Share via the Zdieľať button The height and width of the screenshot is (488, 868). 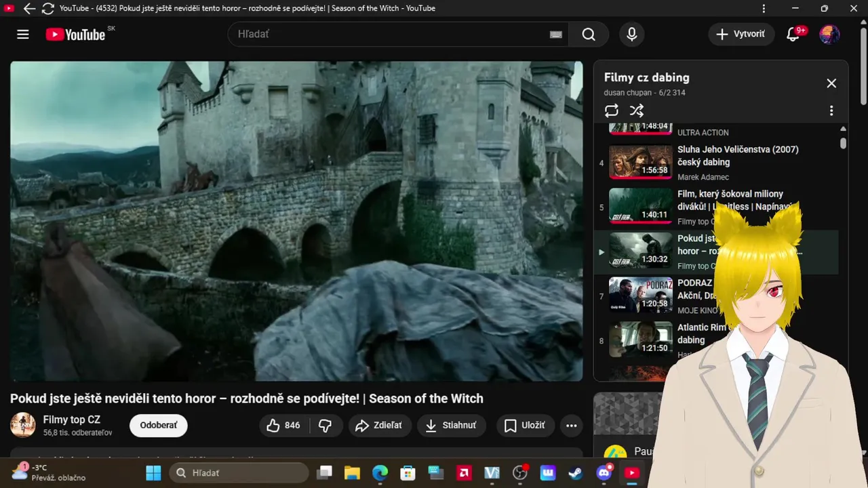380,426
